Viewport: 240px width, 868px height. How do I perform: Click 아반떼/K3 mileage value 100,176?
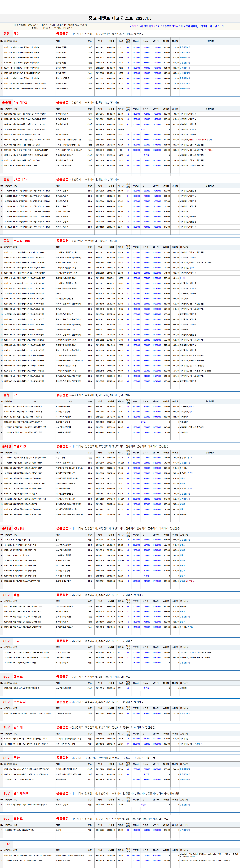[121, 129]
